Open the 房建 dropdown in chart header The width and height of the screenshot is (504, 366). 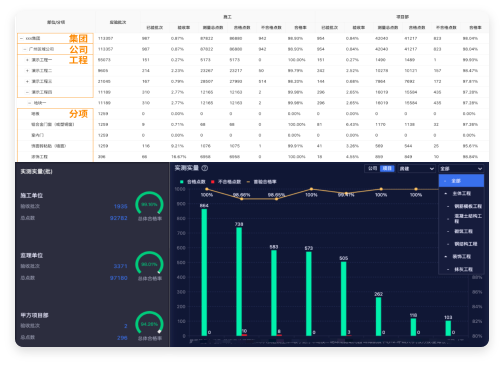coord(417,169)
